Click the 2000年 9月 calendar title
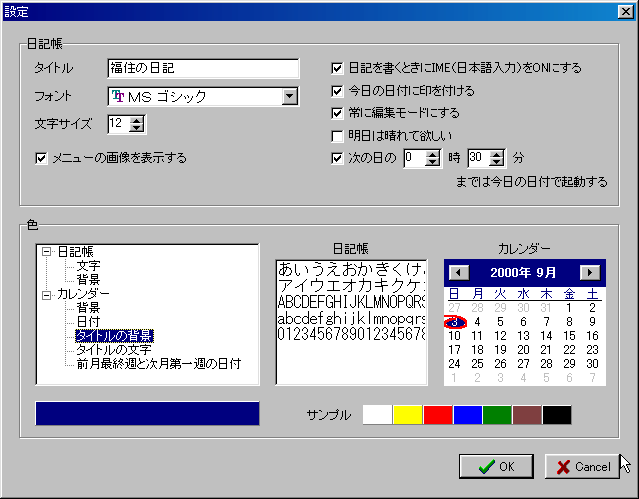The height and width of the screenshot is (499, 639). [523, 272]
